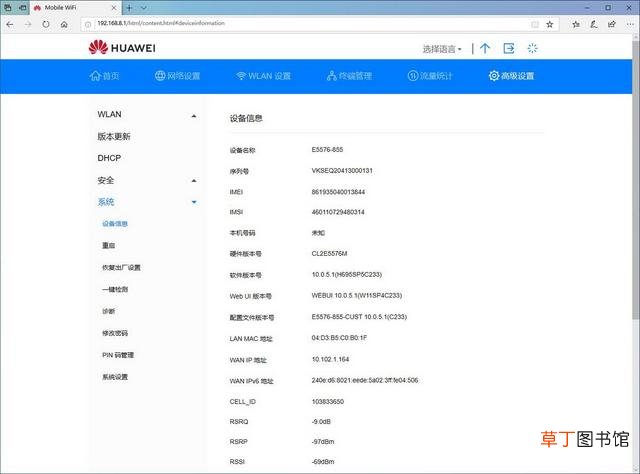640x474 pixels.
Task: Open the site info icon in address bar
Action: tap(87, 24)
